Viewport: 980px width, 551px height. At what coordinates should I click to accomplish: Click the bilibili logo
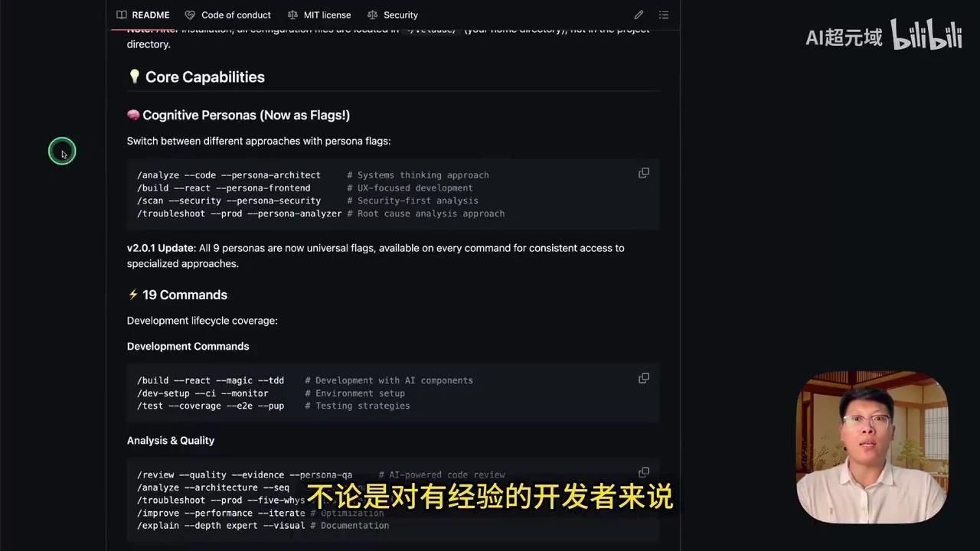(926, 34)
